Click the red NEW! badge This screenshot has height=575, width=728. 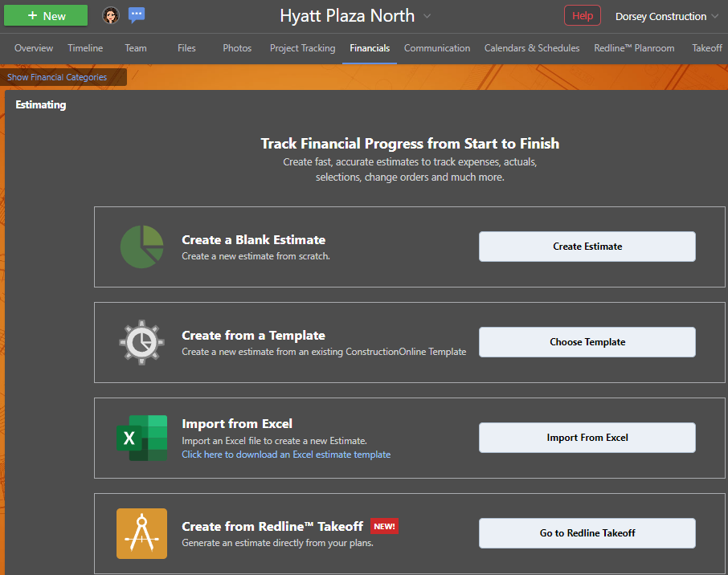384,527
